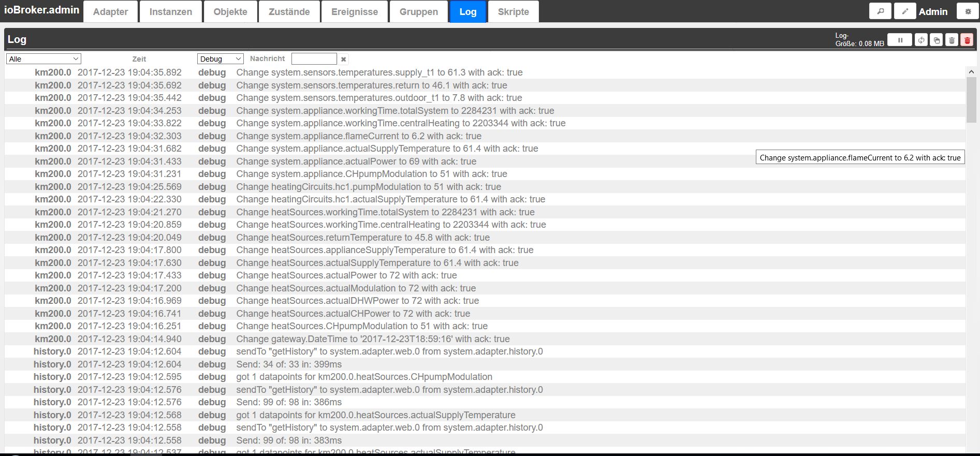980x456 pixels.
Task: Select heatSources.actualDHWPower to 72 message
Action: [358, 301]
